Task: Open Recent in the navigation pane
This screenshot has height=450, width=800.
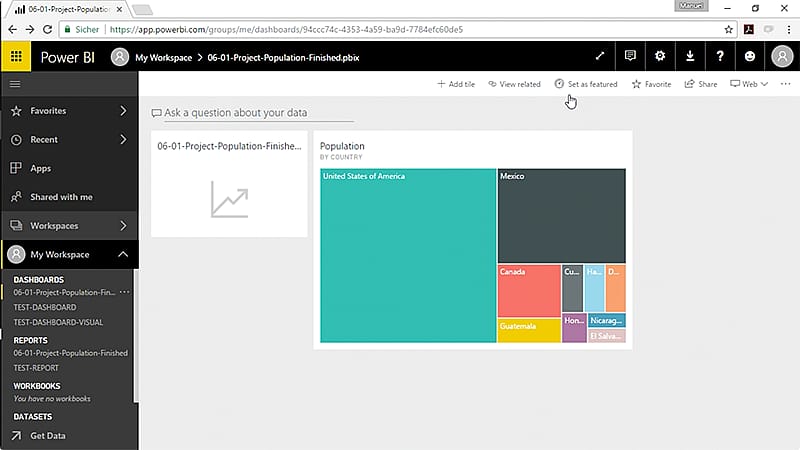Action: tap(44, 139)
